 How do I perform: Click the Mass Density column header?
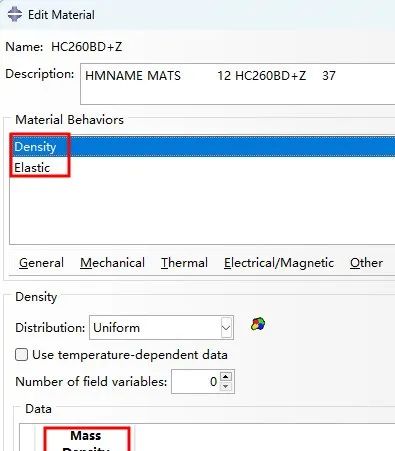point(86,439)
